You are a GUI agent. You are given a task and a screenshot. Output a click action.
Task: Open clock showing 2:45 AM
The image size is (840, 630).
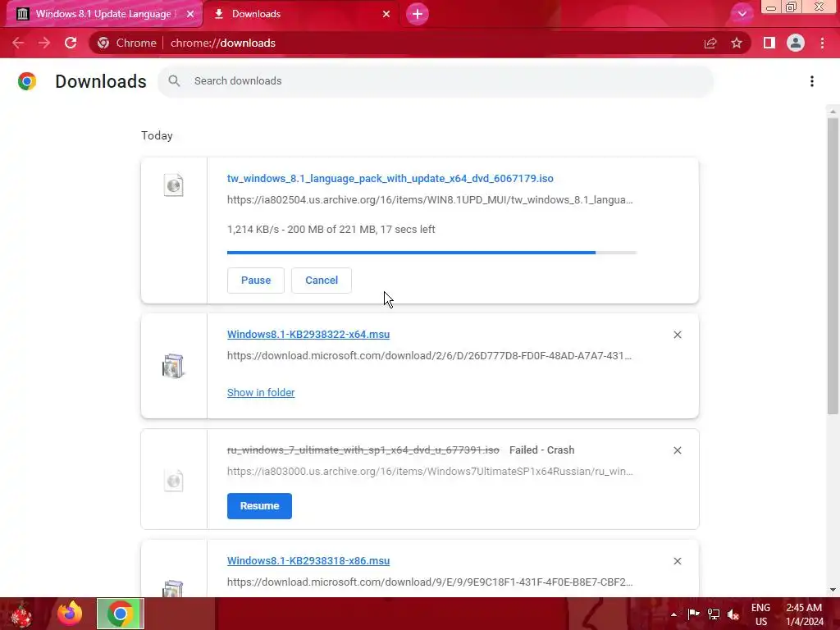tap(804, 614)
